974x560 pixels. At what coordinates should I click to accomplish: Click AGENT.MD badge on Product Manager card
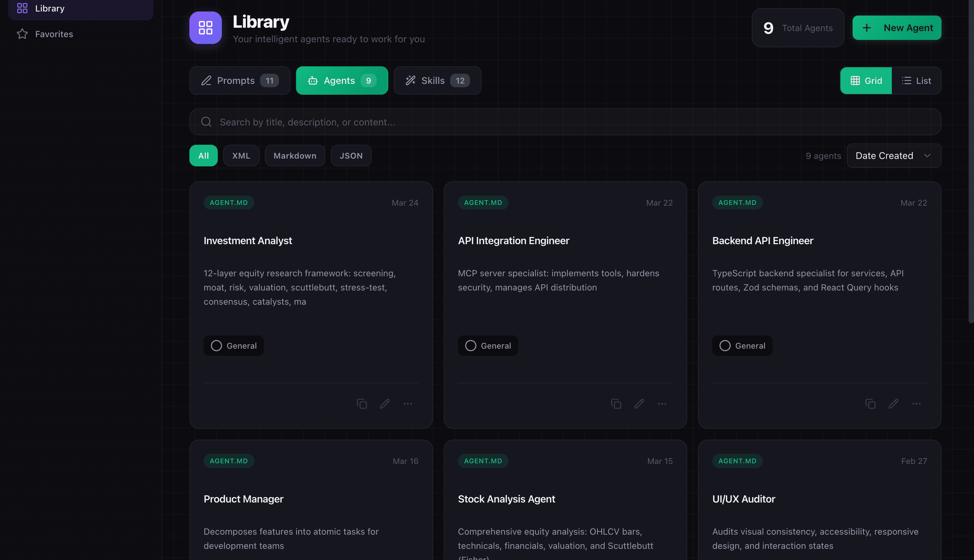[229, 461]
